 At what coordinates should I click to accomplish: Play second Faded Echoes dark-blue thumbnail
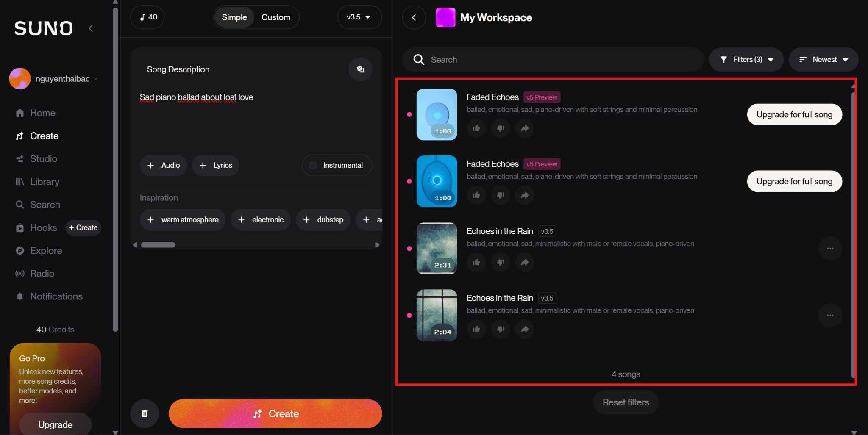[437, 181]
